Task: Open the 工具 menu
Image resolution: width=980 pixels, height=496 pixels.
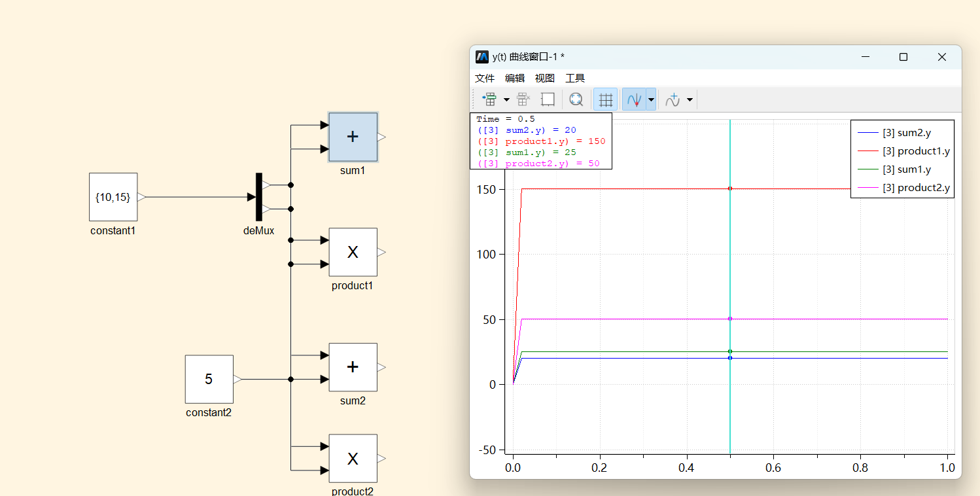Action: pos(575,78)
